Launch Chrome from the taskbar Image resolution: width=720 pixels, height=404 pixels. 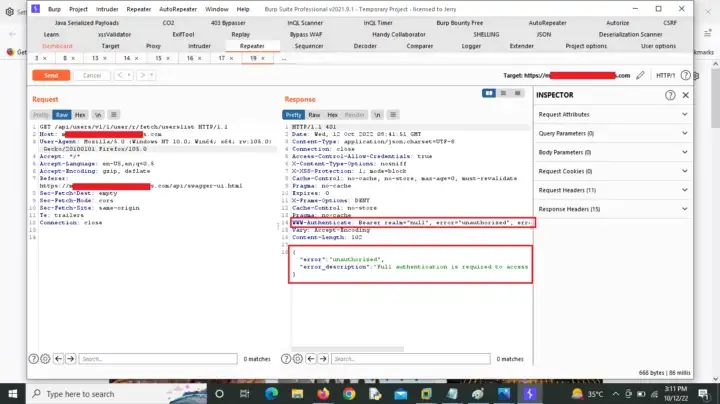(349, 394)
